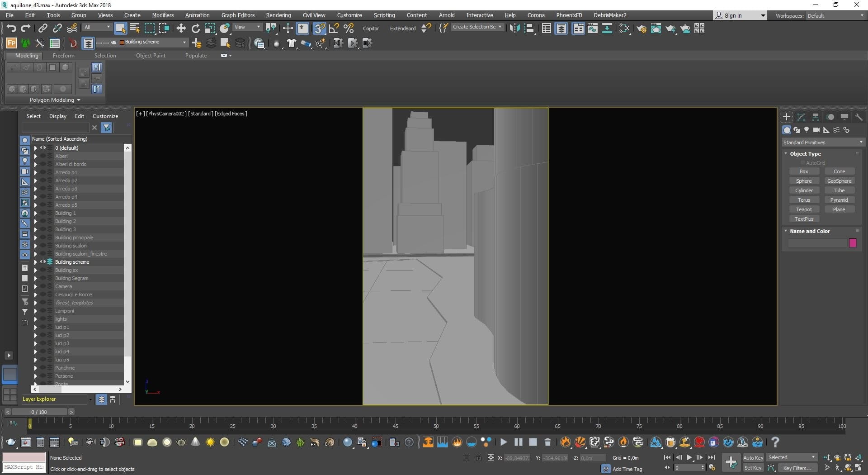The width and height of the screenshot is (868, 475).
Task: Click the TextPlus button
Action: coord(804,219)
